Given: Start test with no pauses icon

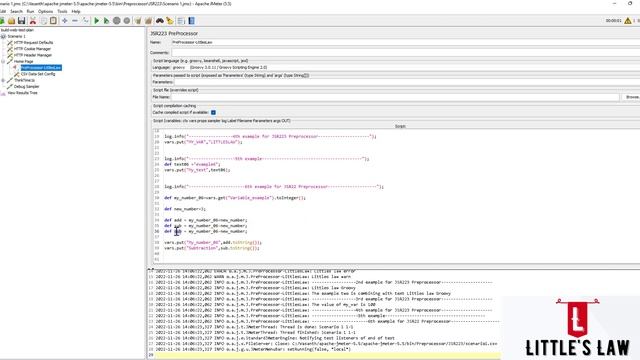Looking at the screenshot, I should (107, 21).
